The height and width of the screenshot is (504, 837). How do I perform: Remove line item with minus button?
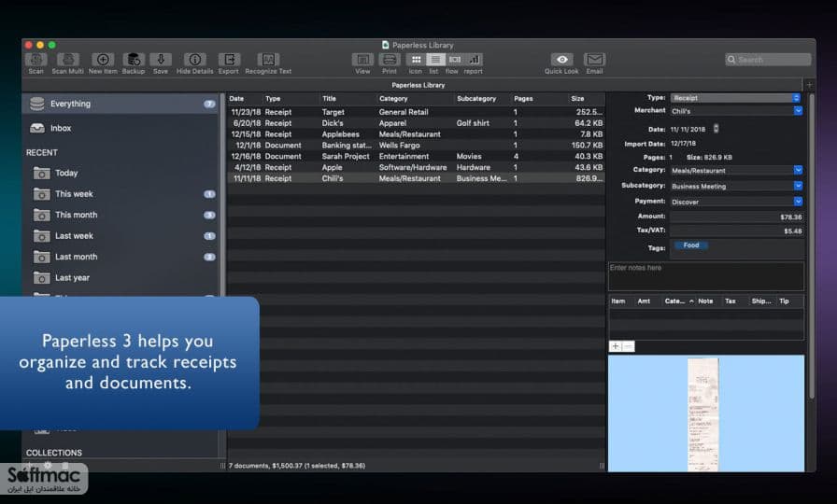click(x=629, y=346)
